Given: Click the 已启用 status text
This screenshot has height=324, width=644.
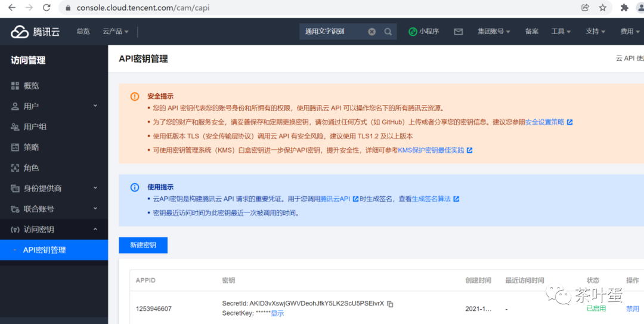Looking at the screenshot, I should click(x=596, y=309).
